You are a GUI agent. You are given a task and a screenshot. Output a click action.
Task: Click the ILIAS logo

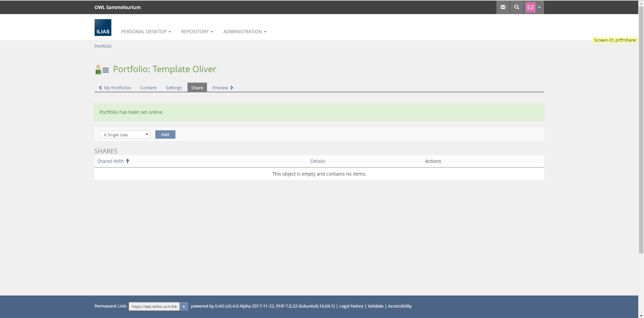click(x=103, y=28)
